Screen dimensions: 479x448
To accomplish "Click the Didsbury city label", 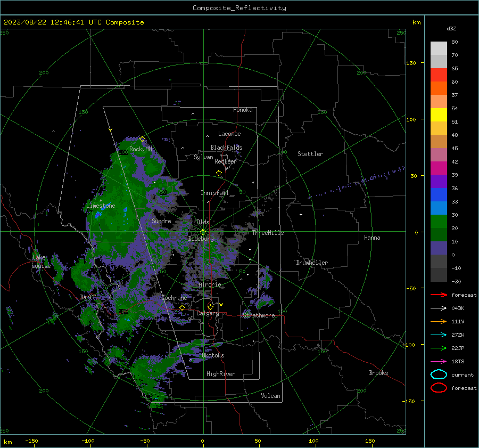I will click(201, 239).
